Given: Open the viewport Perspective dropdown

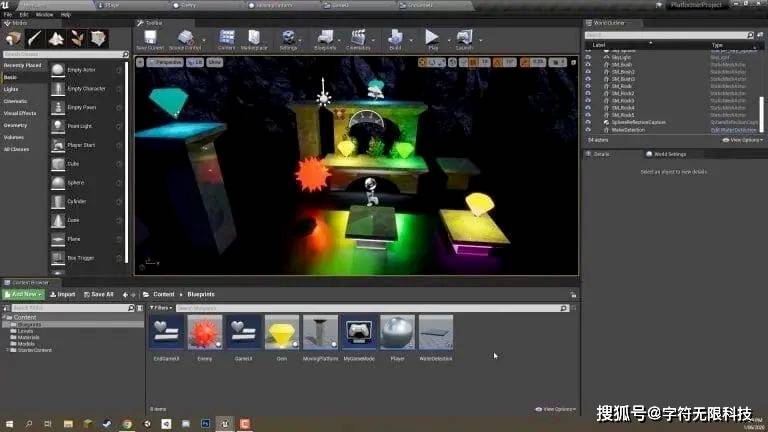Looking at the screenshot, I should tap(165, 62).
